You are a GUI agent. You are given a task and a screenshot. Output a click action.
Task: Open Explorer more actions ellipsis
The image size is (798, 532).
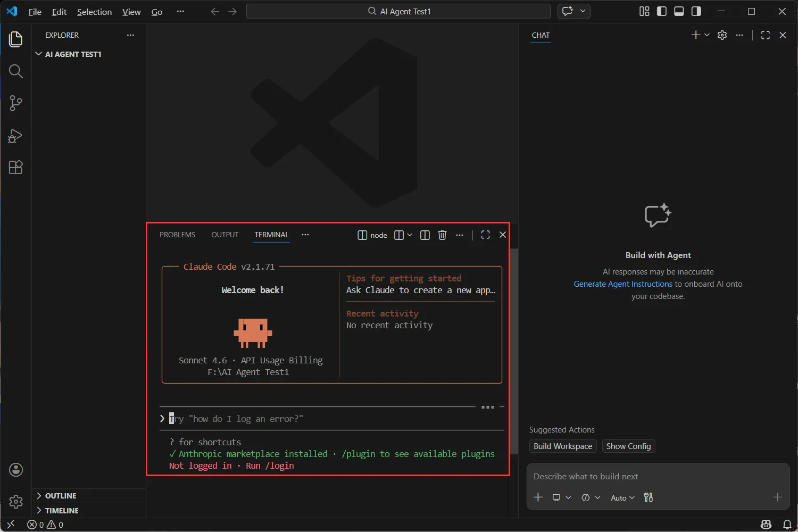[x=130, y=35]
